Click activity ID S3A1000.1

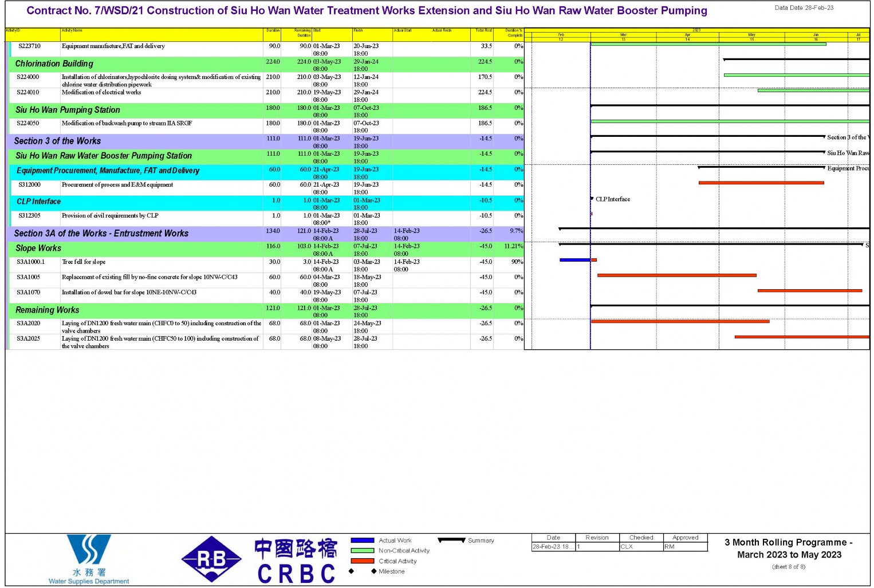[31, 262]
